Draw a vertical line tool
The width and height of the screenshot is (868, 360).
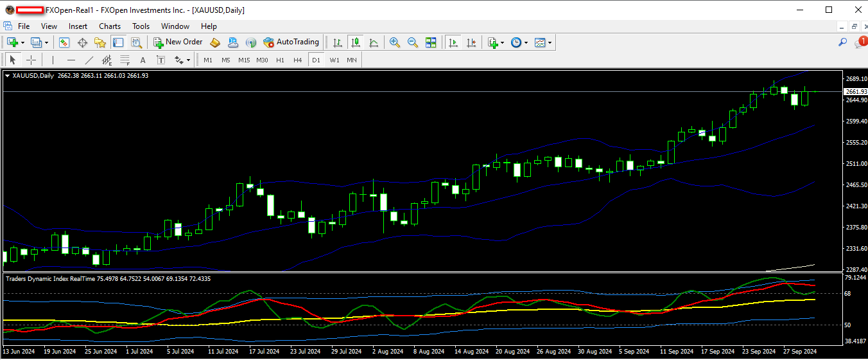click(53, 60)
